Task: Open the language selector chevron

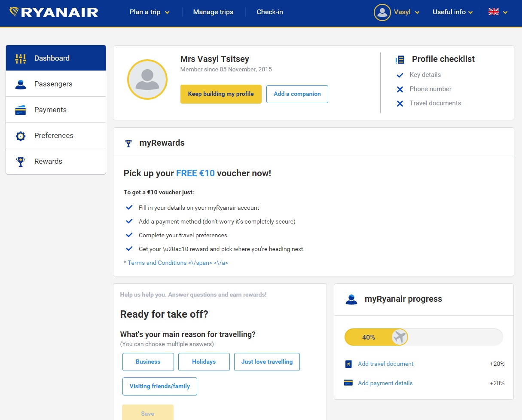Action: click(x=505, y=12)
